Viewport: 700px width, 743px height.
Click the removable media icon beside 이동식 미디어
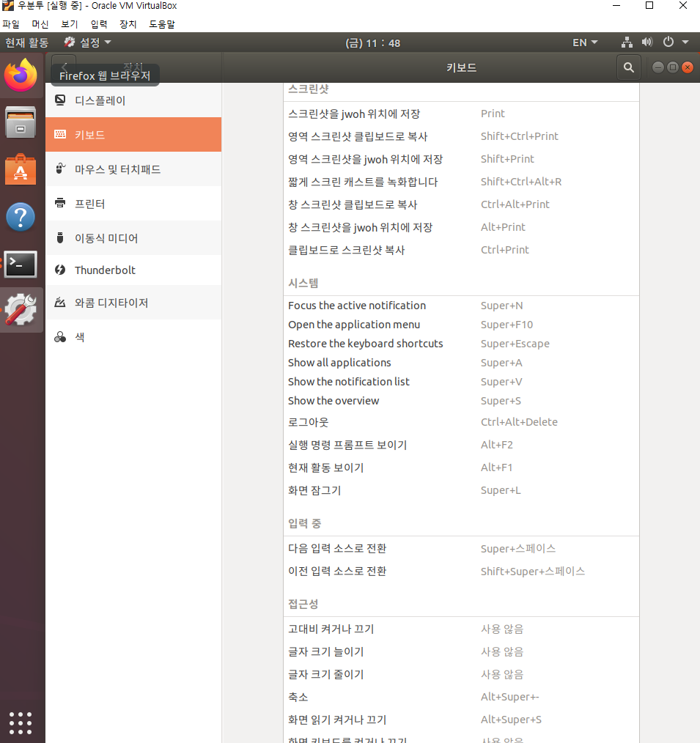coord(60,237)
